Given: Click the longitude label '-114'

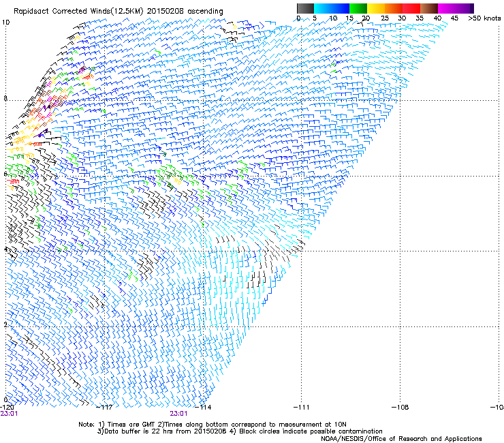Looking at the screenshot, I should 203,408.
